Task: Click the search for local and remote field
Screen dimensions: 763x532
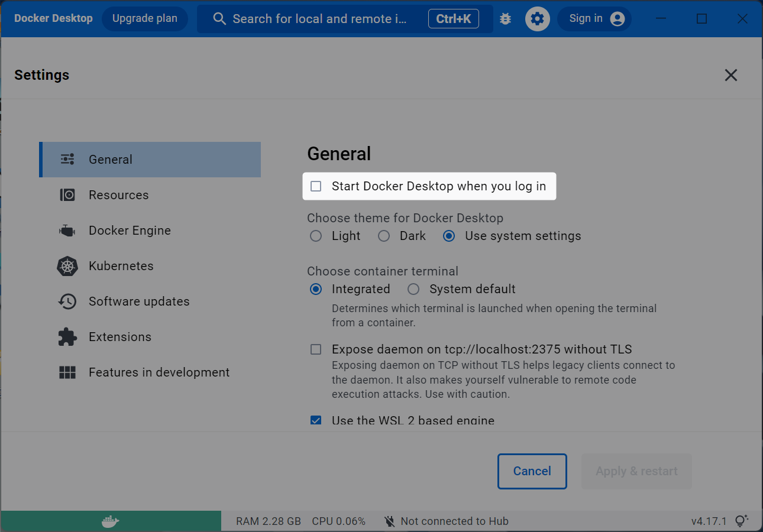Action: (345, 19)
